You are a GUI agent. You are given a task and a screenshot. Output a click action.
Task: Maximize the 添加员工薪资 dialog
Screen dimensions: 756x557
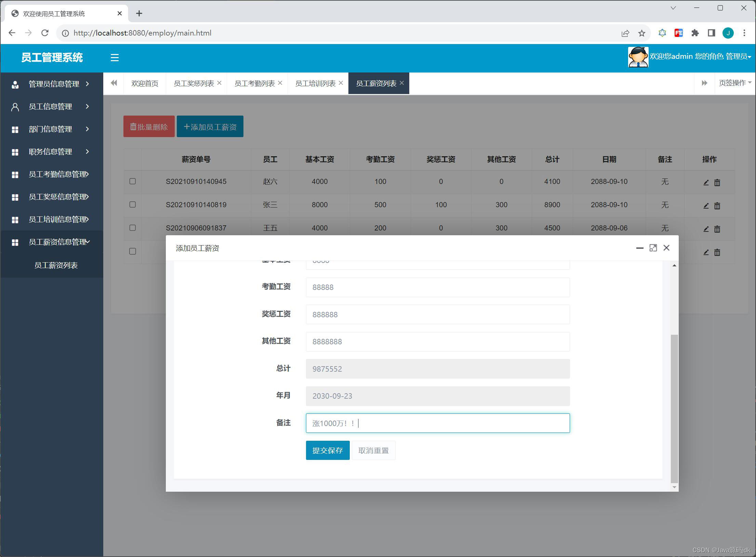click(x=653, y=248)
